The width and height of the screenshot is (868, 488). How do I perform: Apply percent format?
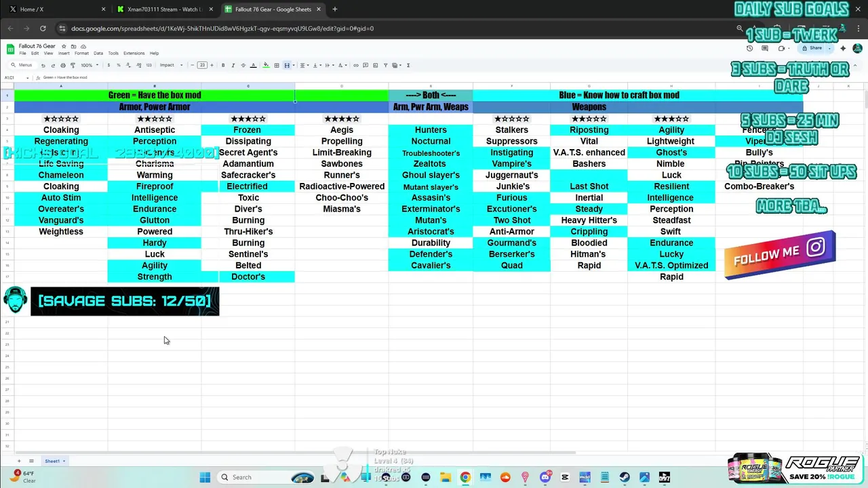pyautogui.click(x=119, y=65)
